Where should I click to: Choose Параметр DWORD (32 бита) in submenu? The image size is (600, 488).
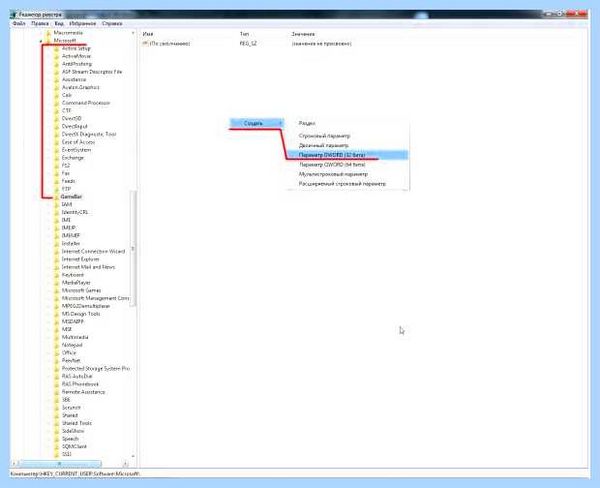(348, 155)
